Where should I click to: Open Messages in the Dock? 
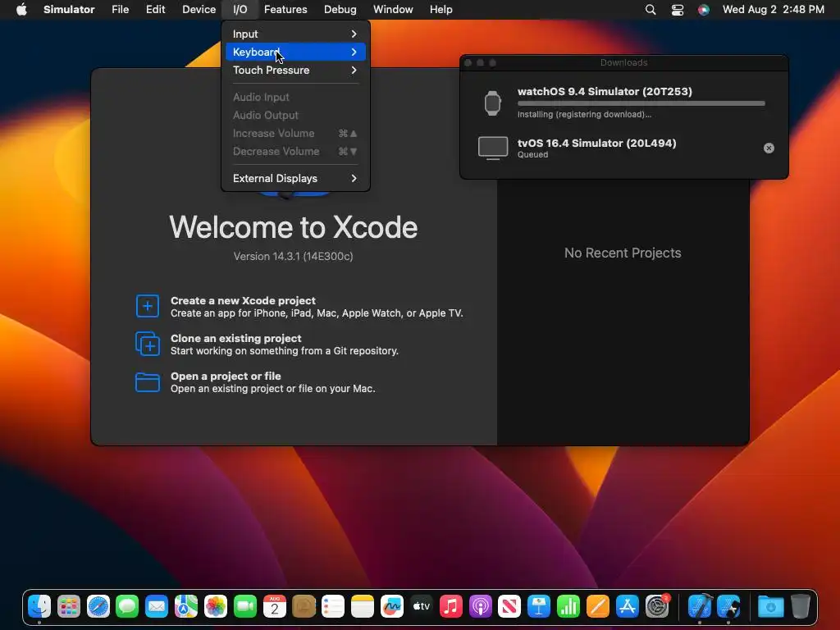[x=127, y=606]
